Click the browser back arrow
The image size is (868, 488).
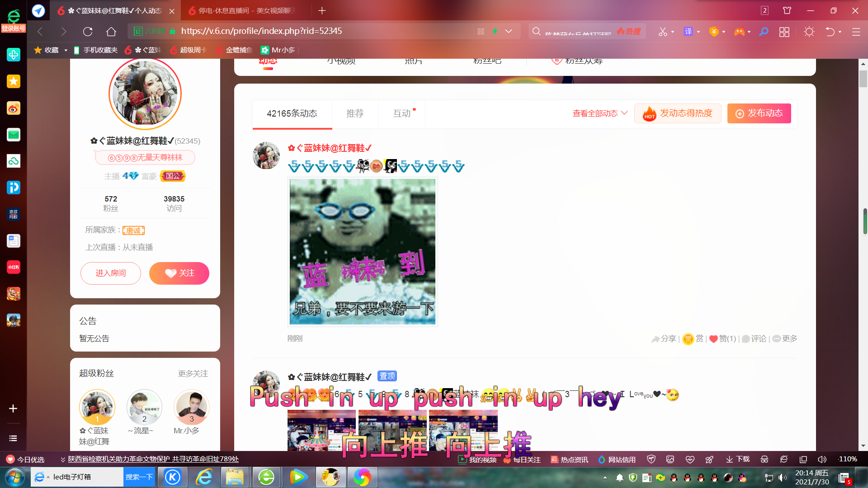(x=40, y=31)
